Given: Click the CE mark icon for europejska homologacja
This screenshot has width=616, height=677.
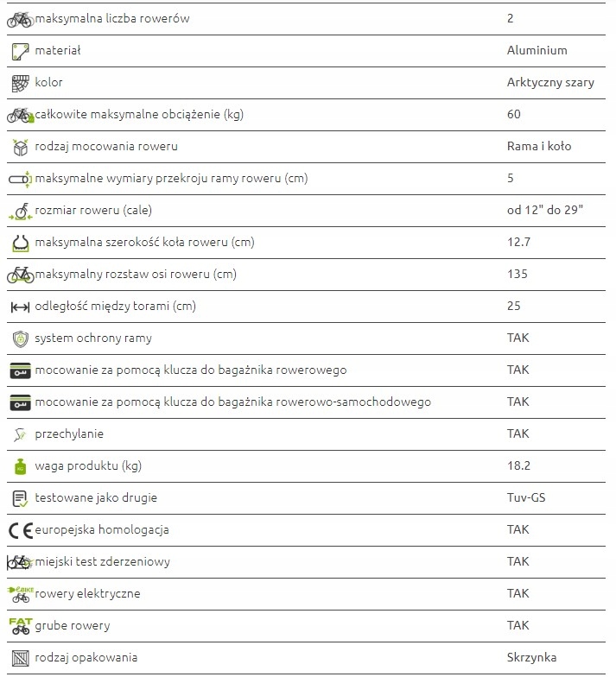Looking at the screenshot, I should tap(20, 530).
